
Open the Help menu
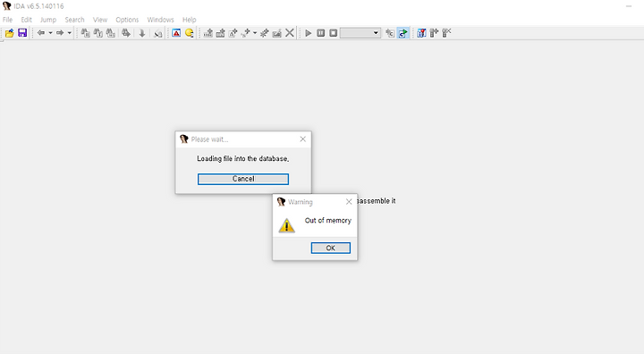(x=189, y=20)
